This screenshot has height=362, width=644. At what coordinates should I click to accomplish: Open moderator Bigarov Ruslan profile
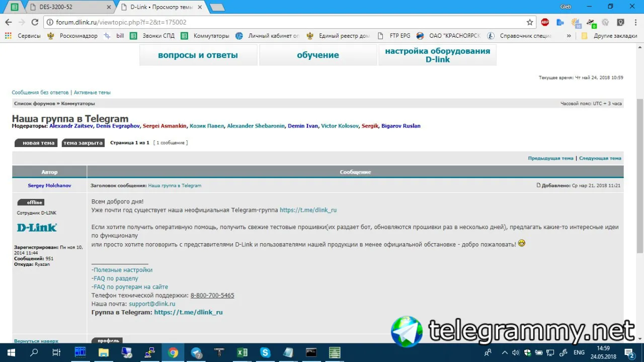(401, 126)
